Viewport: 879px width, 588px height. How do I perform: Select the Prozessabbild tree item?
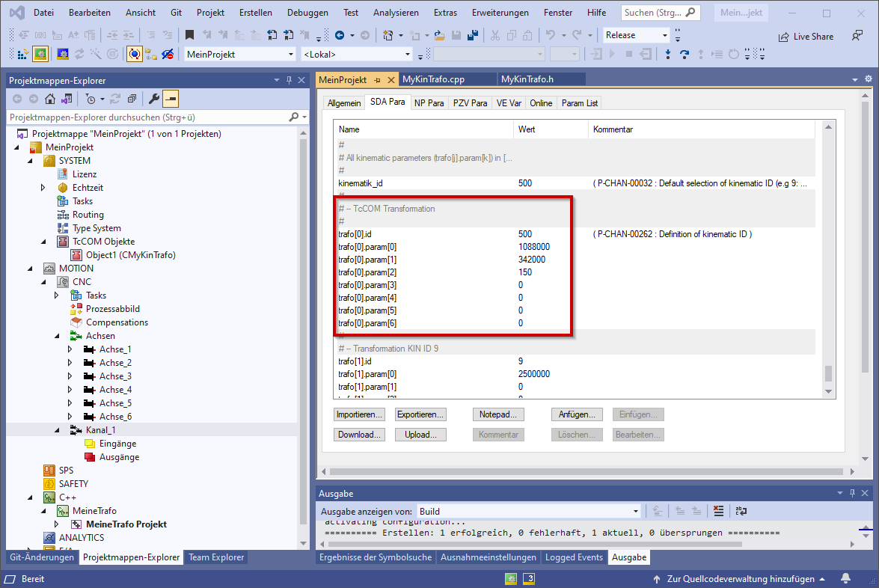click(113, 309)
